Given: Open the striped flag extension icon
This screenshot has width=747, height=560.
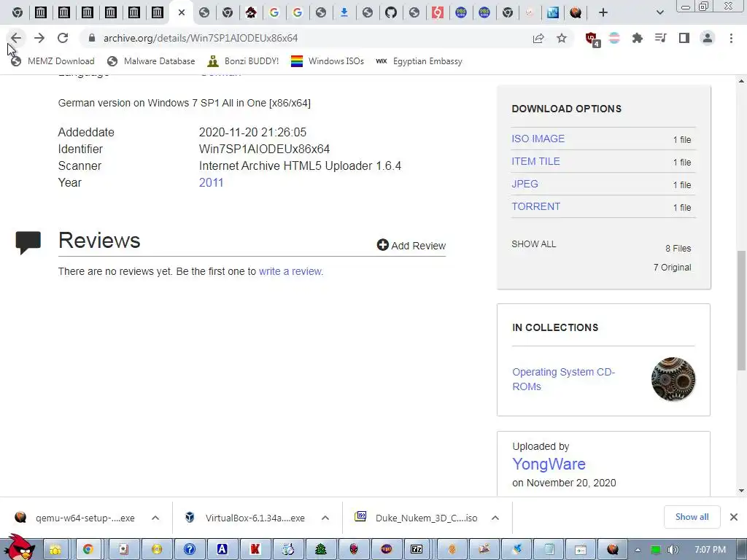Looking at the screenshot, I should pos(614,38).
